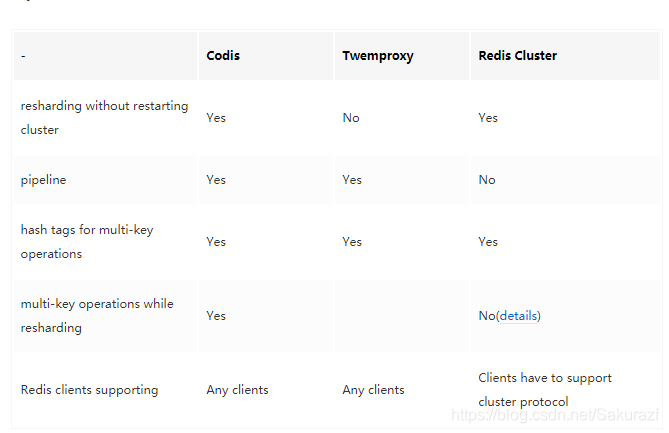Select Twemproxy 'Yes' in hash tags row

tap(352, 242)
